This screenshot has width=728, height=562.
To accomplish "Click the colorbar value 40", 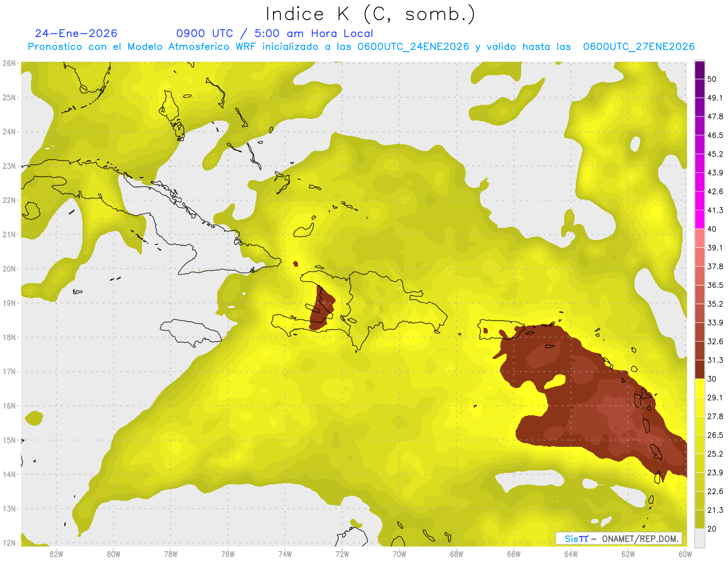I will (713, 229).
